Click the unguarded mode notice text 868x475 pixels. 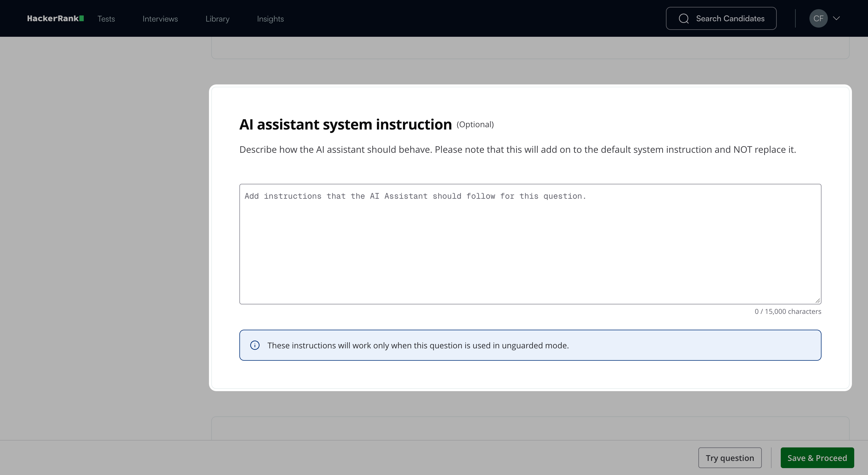click(x=418, y=345)
